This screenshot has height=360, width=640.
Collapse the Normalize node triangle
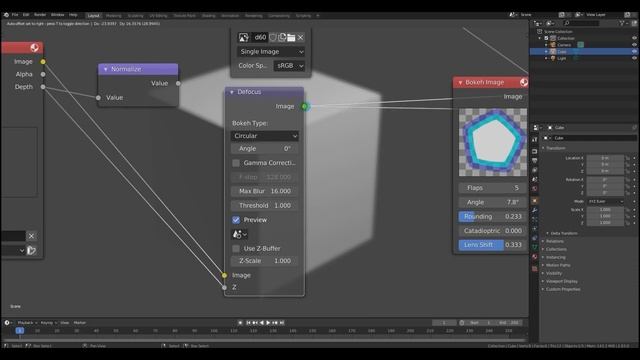coord(106,69)
